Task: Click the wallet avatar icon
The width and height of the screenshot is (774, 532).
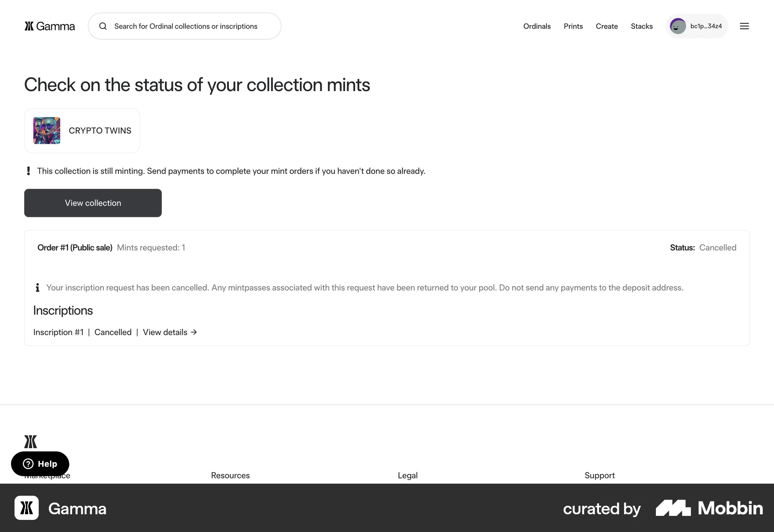Action: point(678,26)
